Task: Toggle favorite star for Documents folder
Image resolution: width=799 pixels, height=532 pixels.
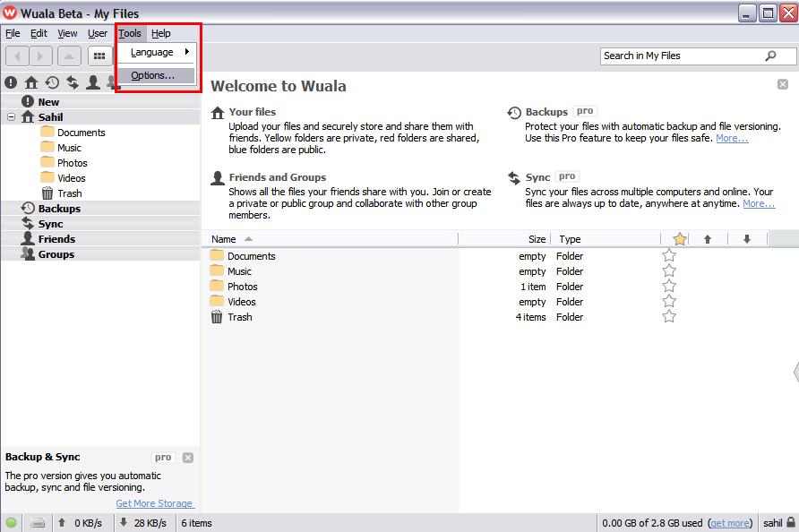Action: [x=669, y=255]
